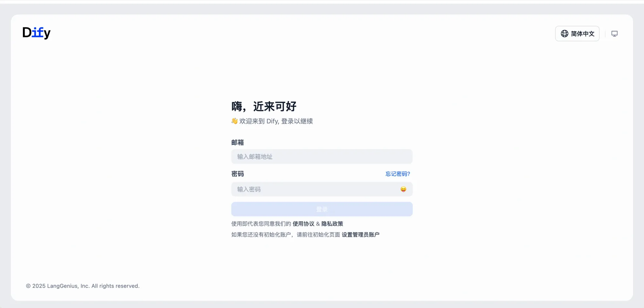Open the 使用协议 terms link
The image size is (644, 308).
(303, 224)
